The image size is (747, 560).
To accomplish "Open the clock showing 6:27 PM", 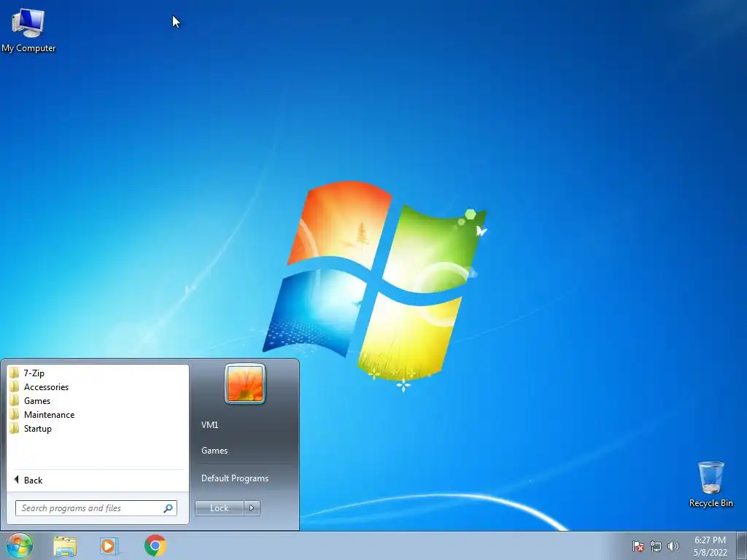I will click(x=710, y=546).
